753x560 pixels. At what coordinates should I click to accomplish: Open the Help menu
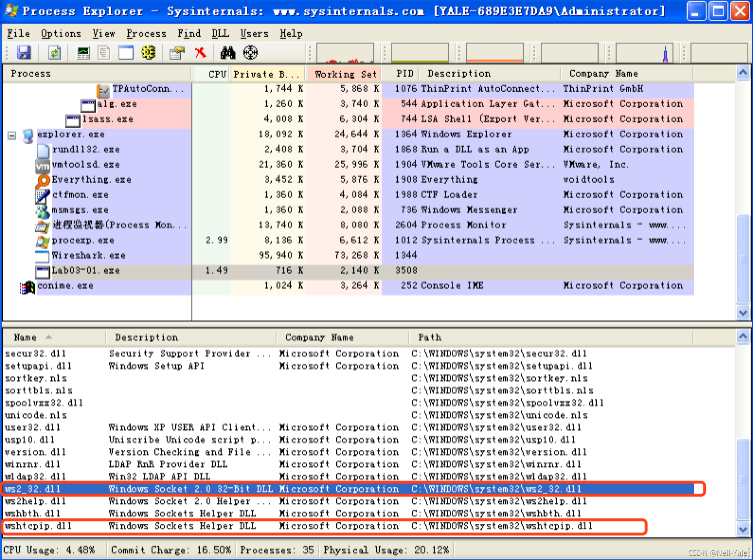[291, 34]
